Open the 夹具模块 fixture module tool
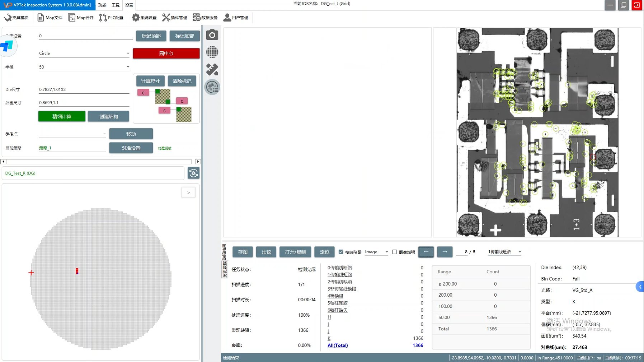The image size is (644, 362). (16, 18)
